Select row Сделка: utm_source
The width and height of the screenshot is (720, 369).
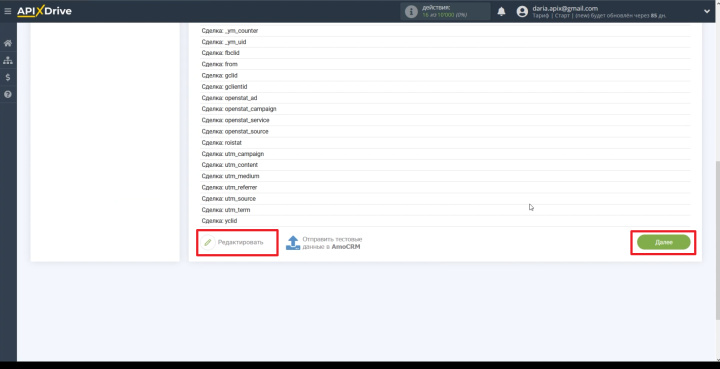pyautogui.click(x=445, y=199)
